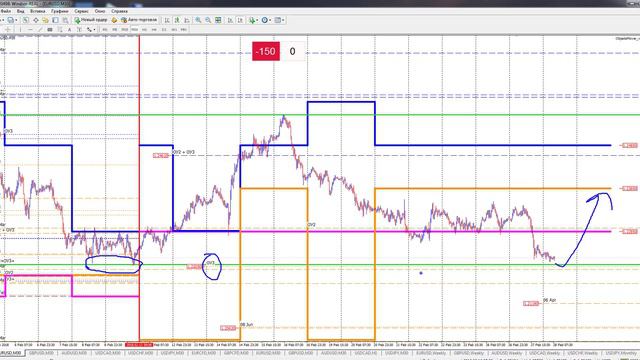Select the Text tool
Screen dimensions: 640x360
(69, 29)
